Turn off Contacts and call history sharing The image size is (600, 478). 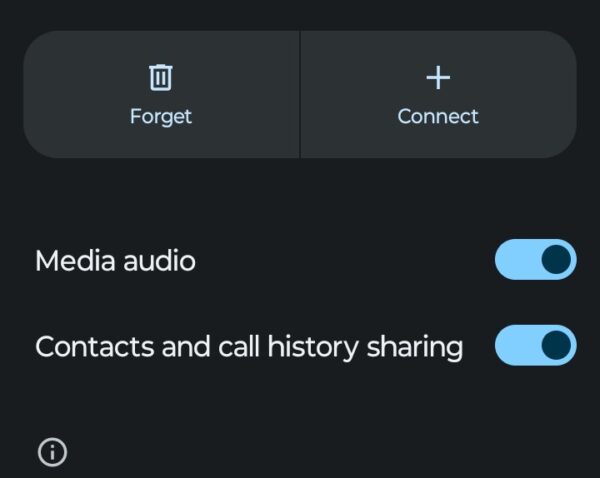pyautogui.click(x=535, y=346)
